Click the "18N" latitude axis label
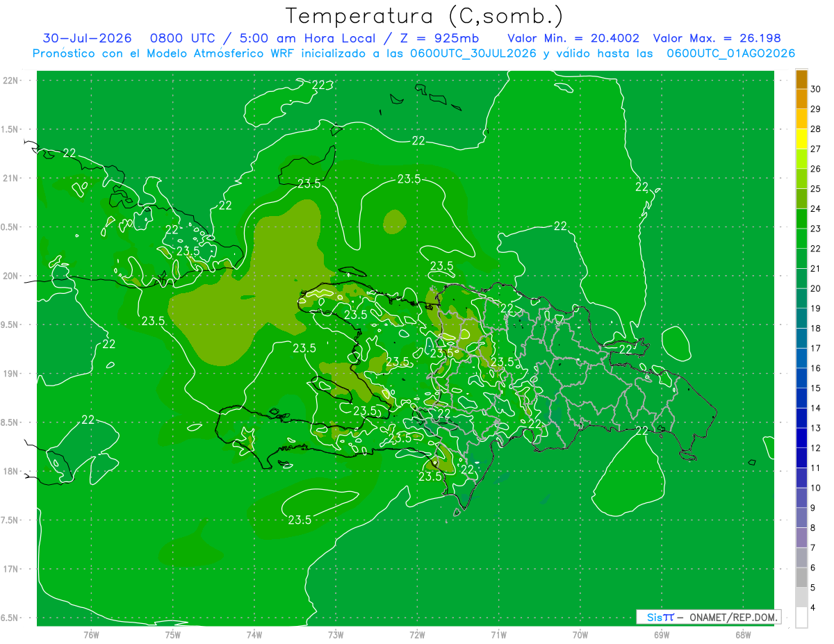The width and height of the screenshot is (834, 644). (x=11, y=471)
